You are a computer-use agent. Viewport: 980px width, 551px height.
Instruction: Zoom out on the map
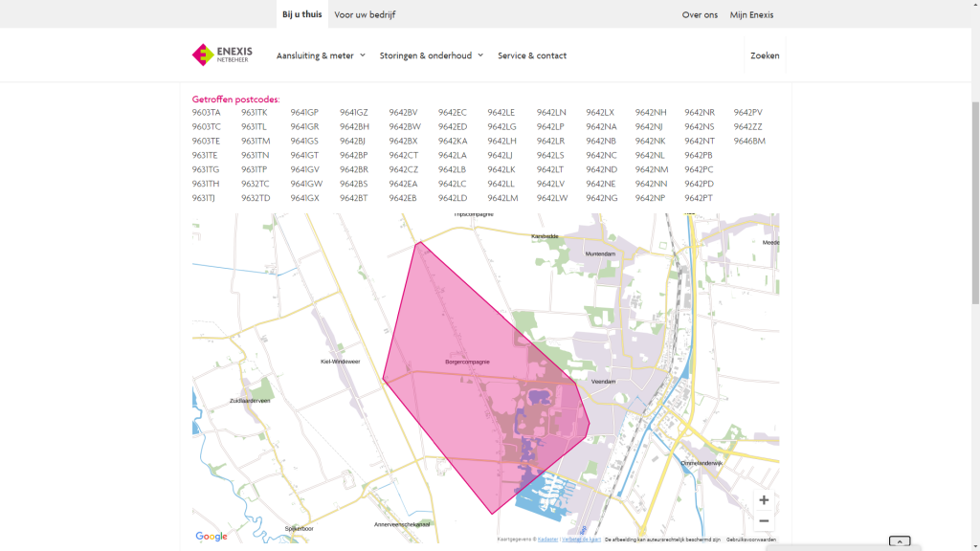click(763, 521)
